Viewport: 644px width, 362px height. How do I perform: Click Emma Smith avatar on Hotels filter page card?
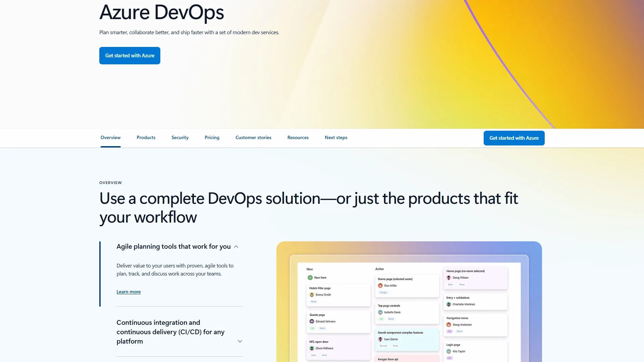(x=312, y=295)
